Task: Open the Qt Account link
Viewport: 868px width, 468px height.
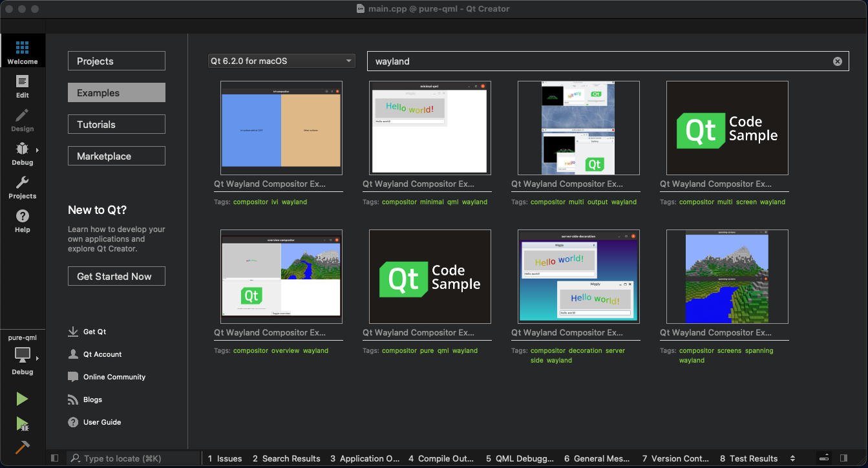Action: [x=102, y=354]
